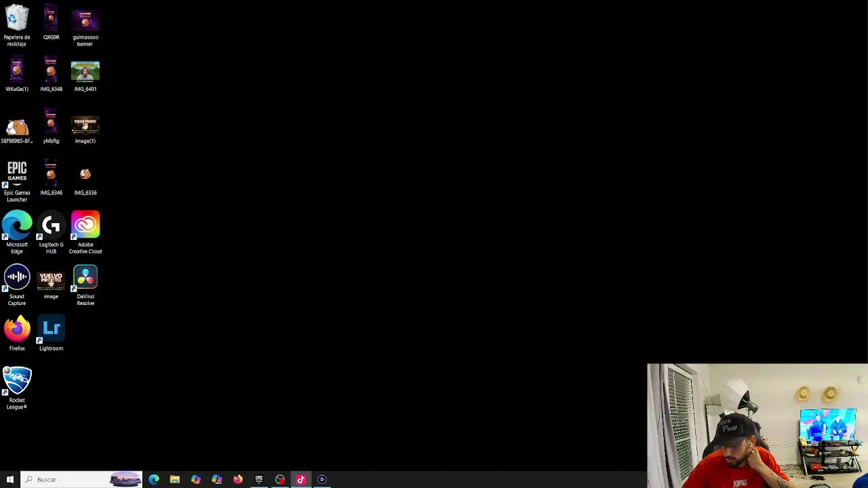The width and height of the screenshot is (868, 488).
Task: Select the Lightroom desktop shortcut
Action: (51, 333)
